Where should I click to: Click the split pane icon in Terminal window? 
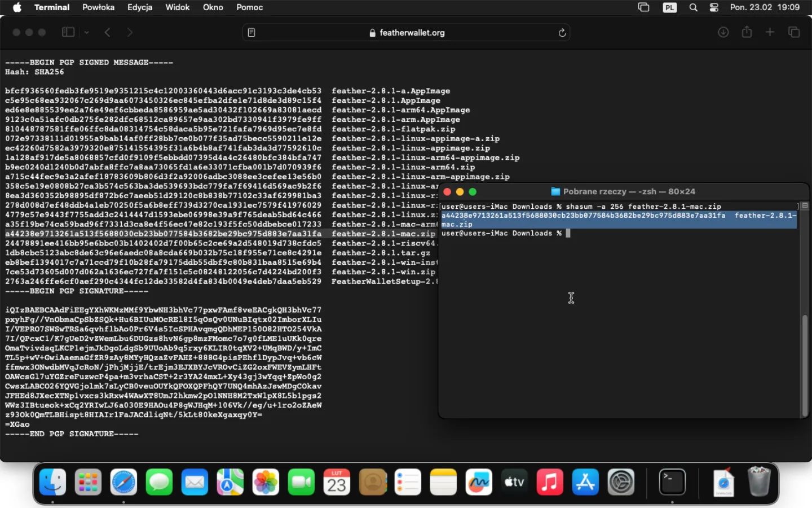pos(805,206)
